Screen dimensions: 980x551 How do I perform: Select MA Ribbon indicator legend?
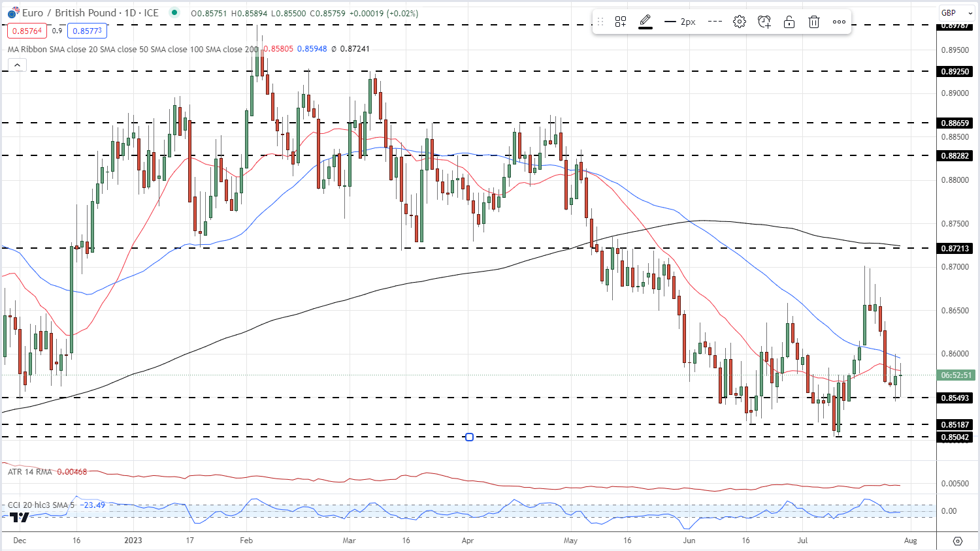coord(133,49)
